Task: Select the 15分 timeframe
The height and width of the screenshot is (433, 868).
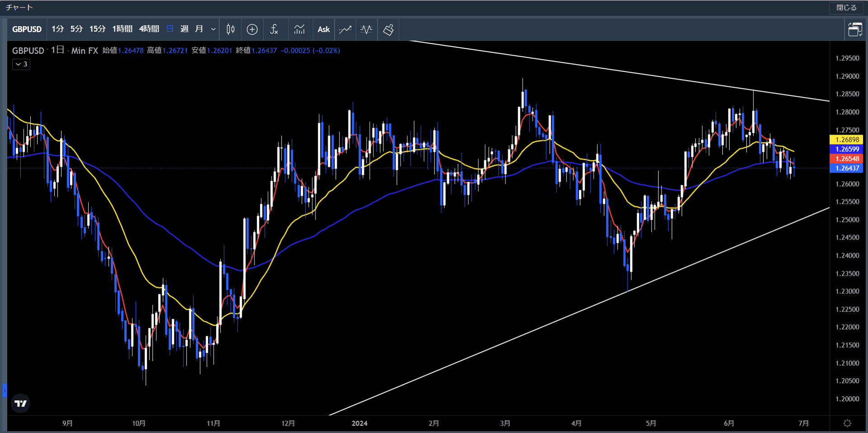Action: [x=97, y=29]
